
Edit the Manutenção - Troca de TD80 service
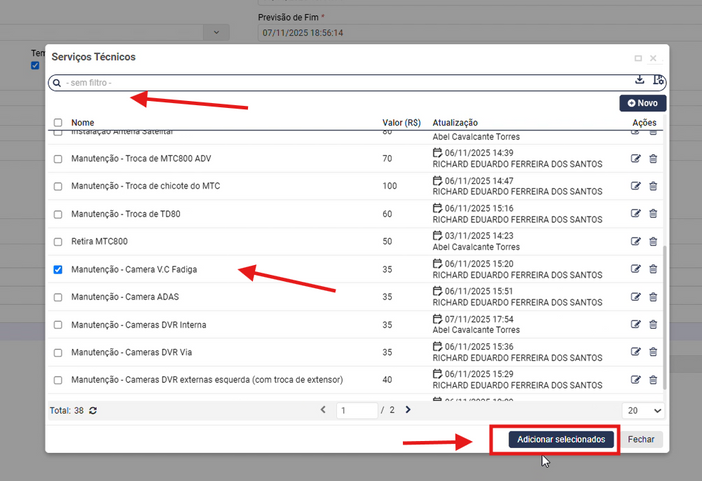click(635, 214)
